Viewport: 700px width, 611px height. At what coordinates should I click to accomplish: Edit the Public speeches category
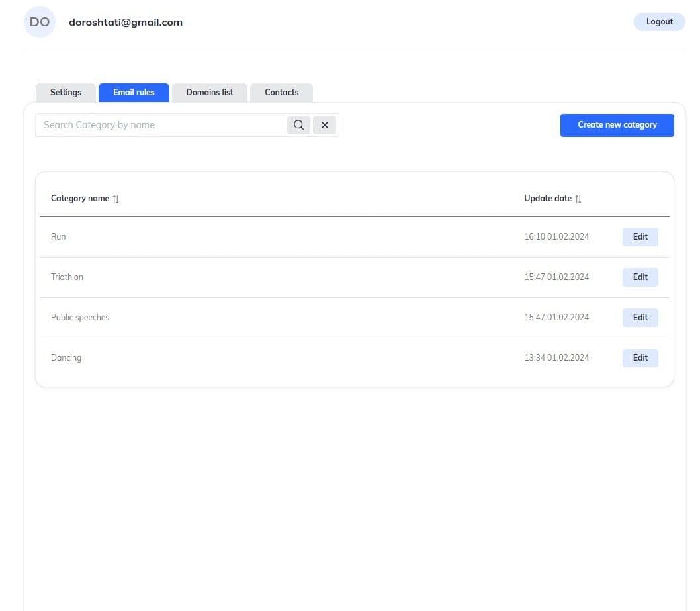[x=640, y=317]
